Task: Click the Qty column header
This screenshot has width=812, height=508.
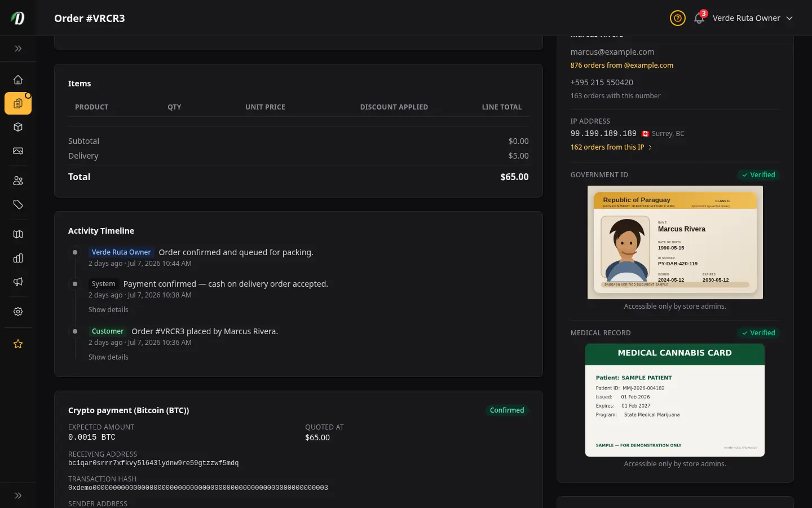Action: point(174,107)
